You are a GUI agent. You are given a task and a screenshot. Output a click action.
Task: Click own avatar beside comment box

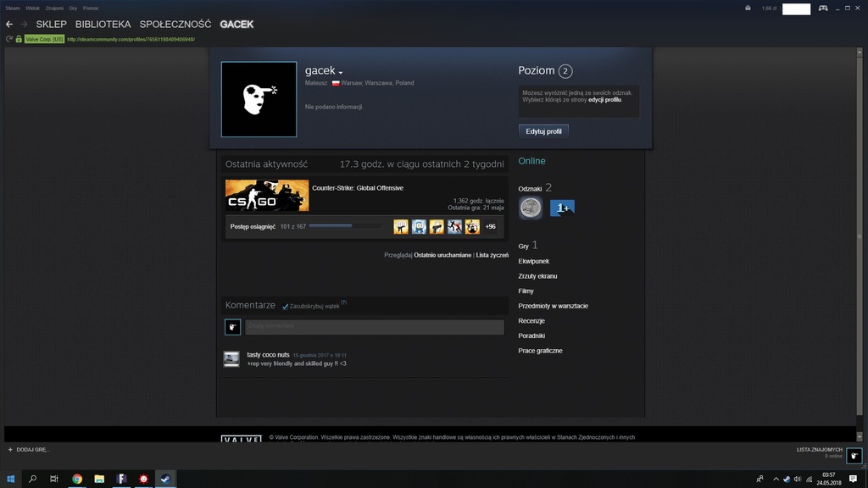232,327
